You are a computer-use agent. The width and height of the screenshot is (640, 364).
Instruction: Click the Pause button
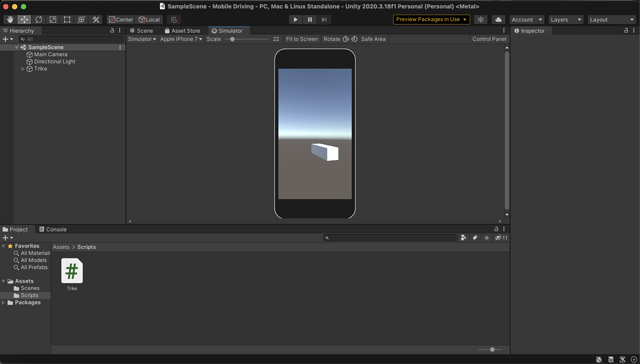coord(310,20)
